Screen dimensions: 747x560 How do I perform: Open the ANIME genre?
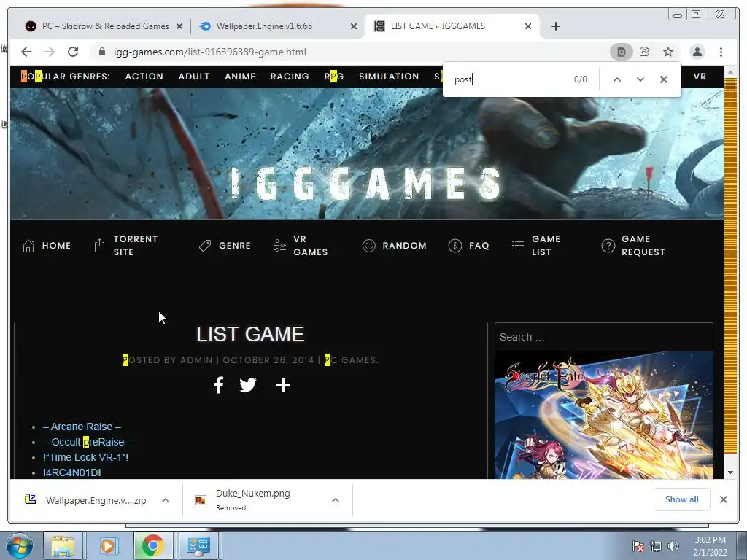coord(240,76)
